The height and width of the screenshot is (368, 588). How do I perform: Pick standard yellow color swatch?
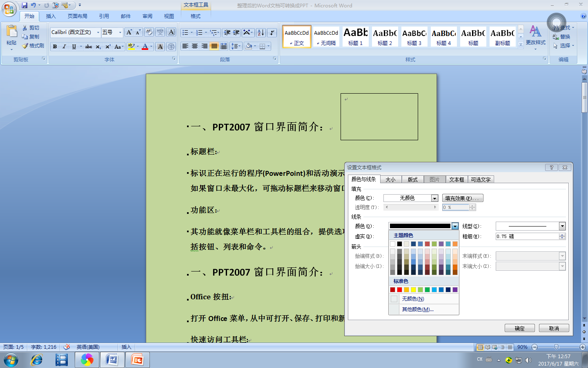pos(413,289)
